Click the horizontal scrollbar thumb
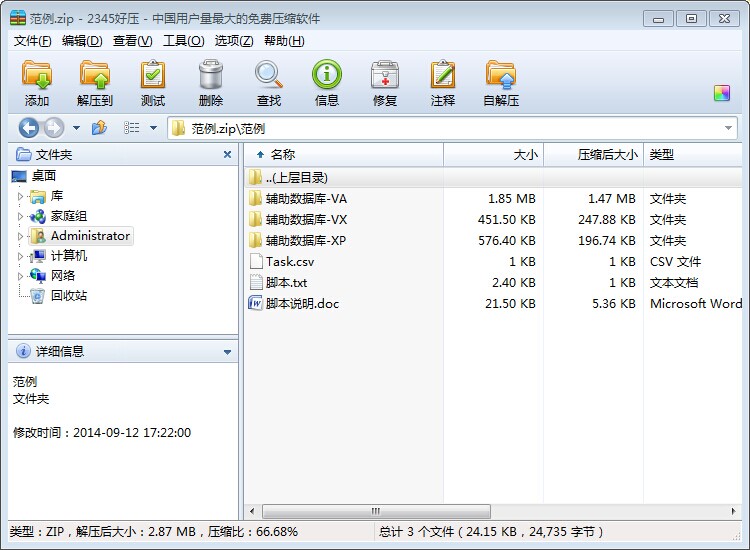This screenshot has height=550, width=750. (x=376, y=511)
